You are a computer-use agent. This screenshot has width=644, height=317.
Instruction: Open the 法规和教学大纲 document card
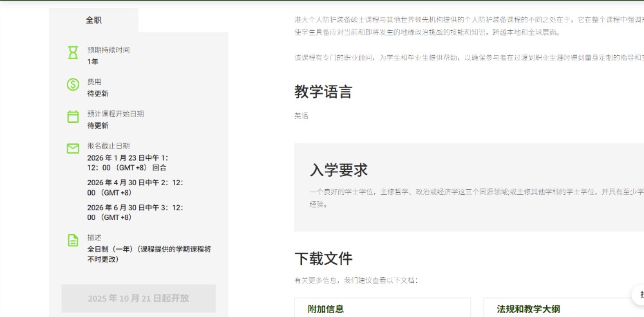click(563, 309)
